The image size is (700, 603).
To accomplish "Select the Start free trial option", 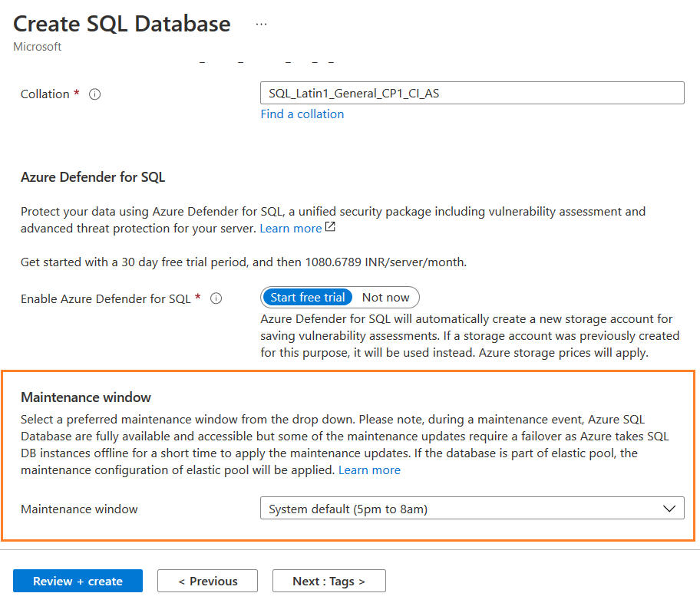I will point(307,298).
